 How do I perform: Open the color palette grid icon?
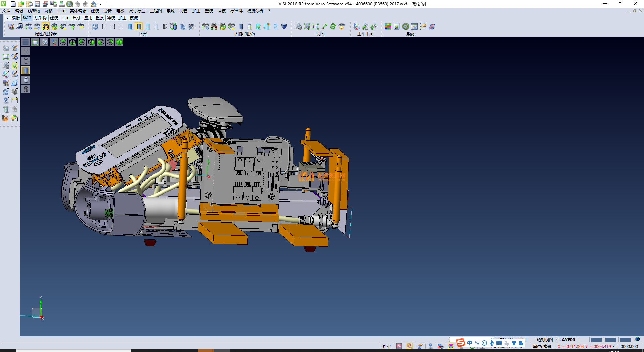(x=388, y=27)
